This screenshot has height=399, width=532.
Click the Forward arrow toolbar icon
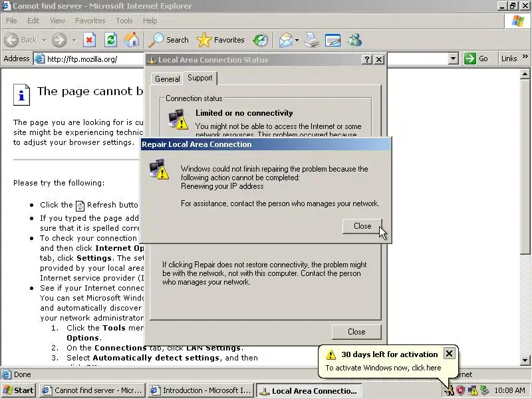tap(59, 40)
